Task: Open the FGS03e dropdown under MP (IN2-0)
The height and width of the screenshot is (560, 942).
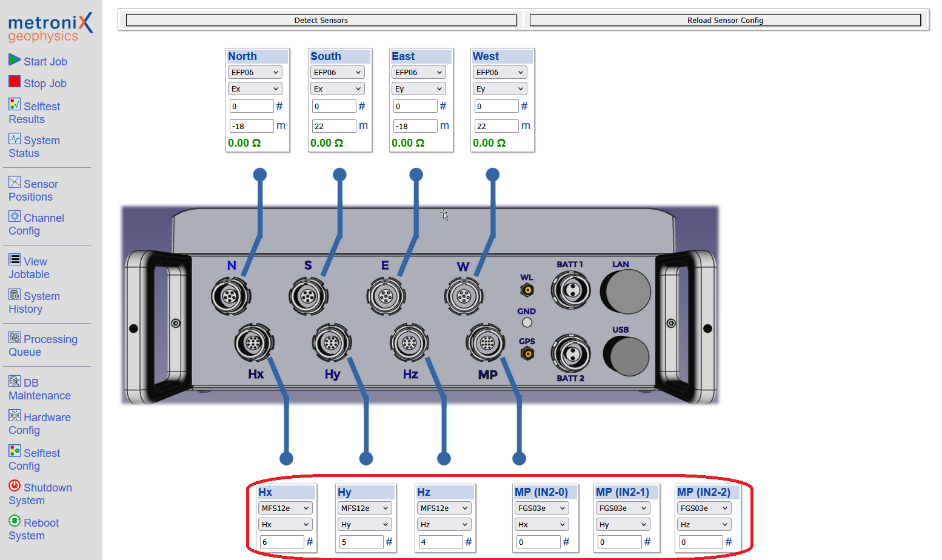Action: click(541, 507)
